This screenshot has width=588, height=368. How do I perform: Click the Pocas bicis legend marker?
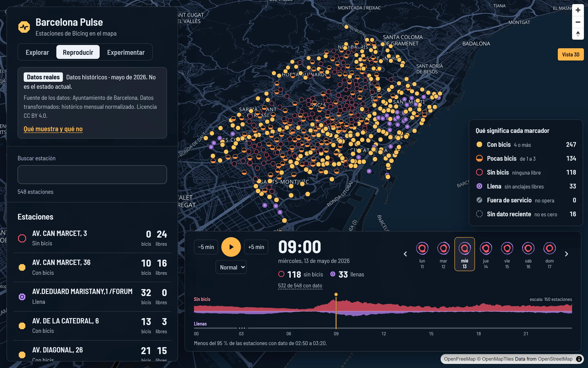click(479, 158)
